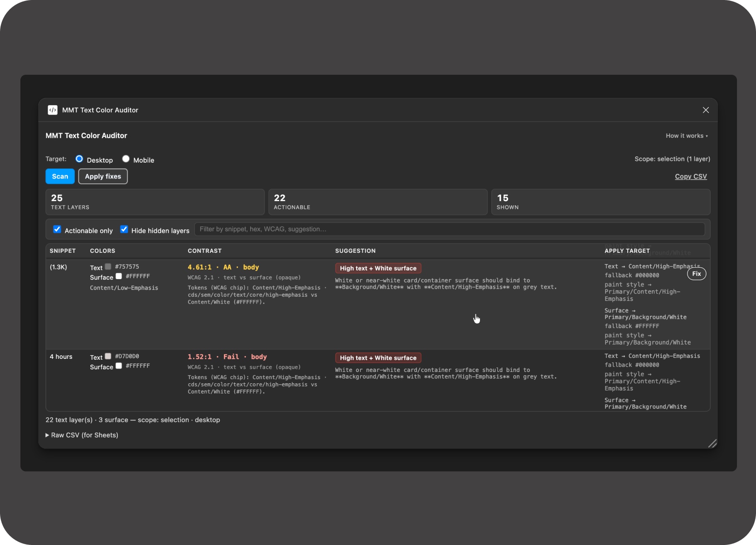Select the Mobile target radio button
Screen dimensions: 756x545
pyautogui.click(x=126, y=159)
